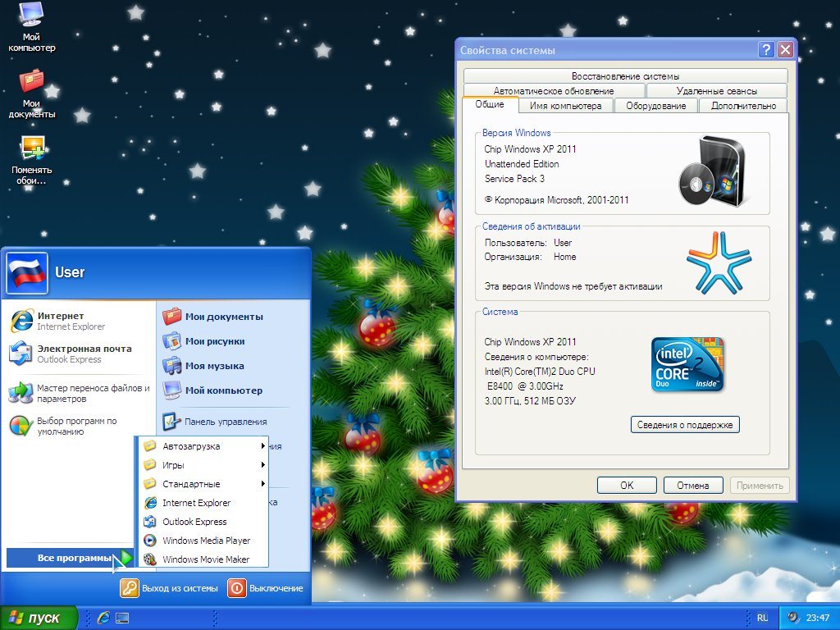Viewport: 840px width, 630px height.
Task: Click the tray icon beside the clock
Action: [793, 618]
